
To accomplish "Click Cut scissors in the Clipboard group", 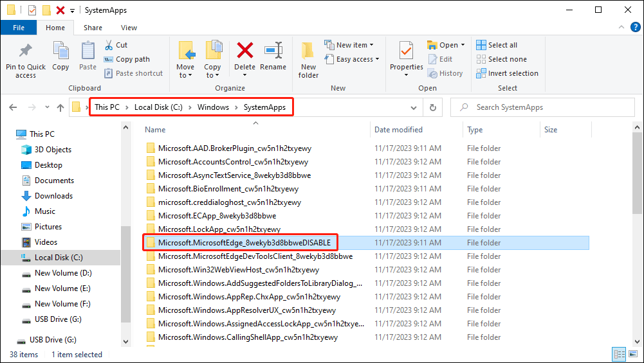I will click(x=116, y=45).
